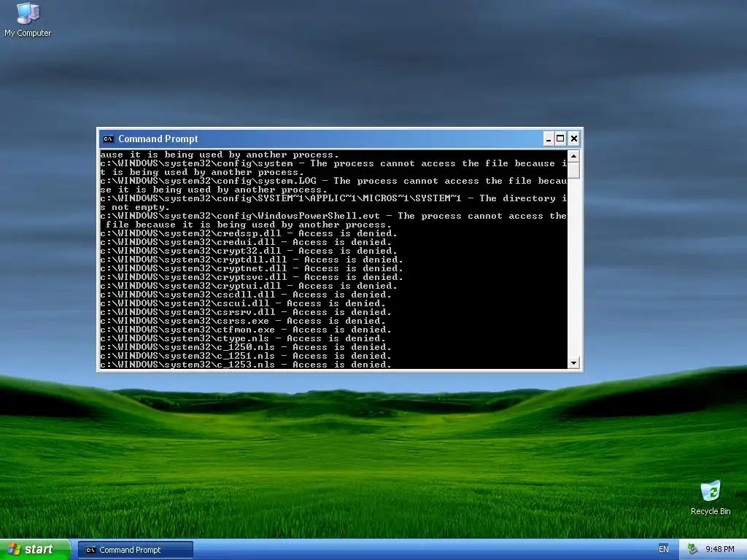The height and width of the screenshot is (560, 747).
Task: Click the system tray network icon
Action: 692,549
